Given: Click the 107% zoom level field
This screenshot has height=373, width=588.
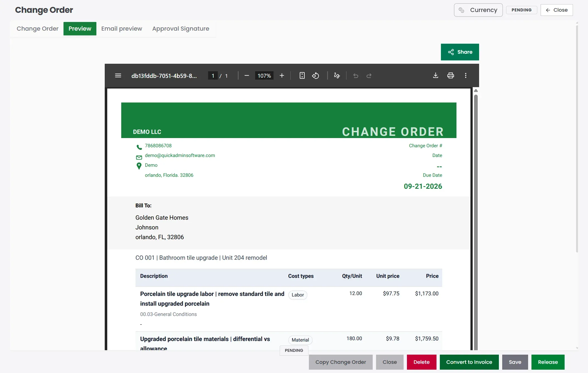Looking at the screenshot, I should [x=264, y=75].
